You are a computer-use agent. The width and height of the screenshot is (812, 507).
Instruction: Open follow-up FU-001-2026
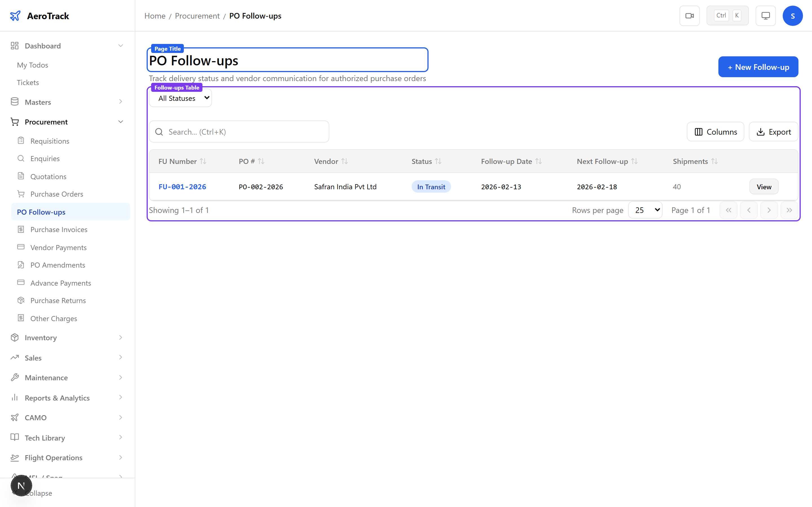[182, 187]
